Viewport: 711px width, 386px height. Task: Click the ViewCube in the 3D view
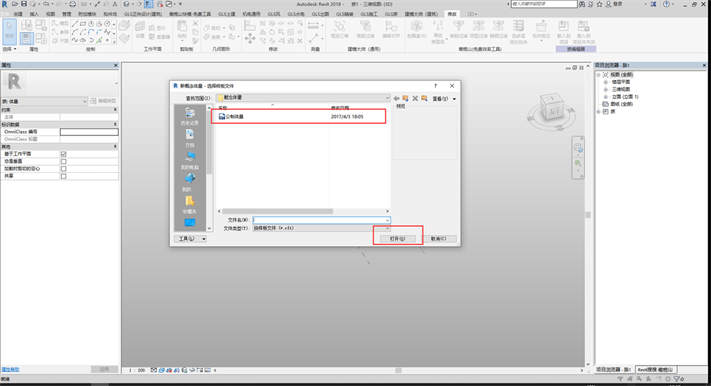[551, 108]
